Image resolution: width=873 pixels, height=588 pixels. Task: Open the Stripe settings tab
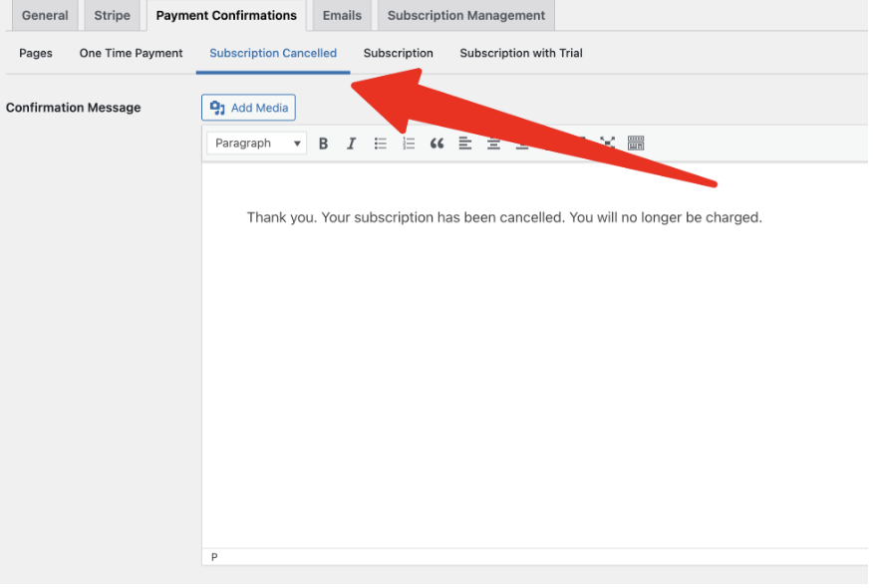(112, 15)
